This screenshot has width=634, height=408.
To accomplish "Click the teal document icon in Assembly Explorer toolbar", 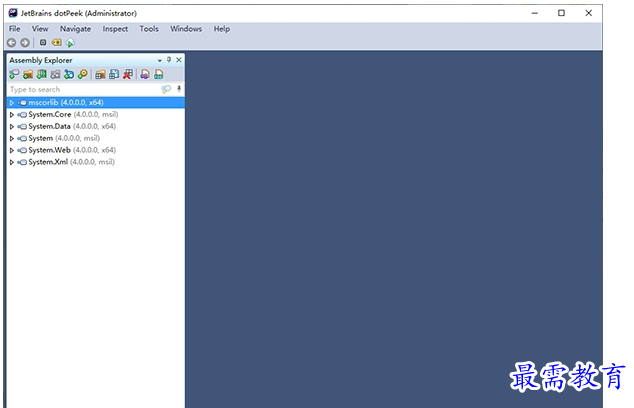I will tap(159, 74).
